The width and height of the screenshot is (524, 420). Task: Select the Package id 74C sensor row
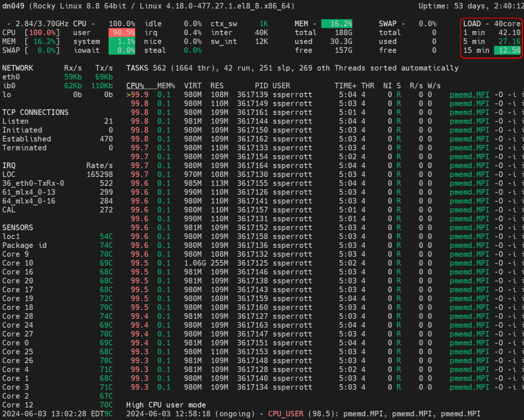coord(58,245)
